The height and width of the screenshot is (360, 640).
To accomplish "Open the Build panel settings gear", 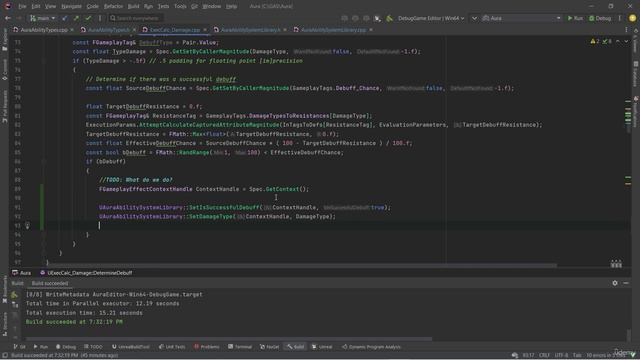I will coord(615,283).
